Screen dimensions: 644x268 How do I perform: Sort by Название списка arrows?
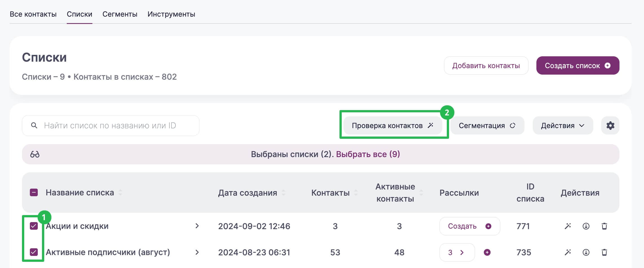(x=120, y=193)
